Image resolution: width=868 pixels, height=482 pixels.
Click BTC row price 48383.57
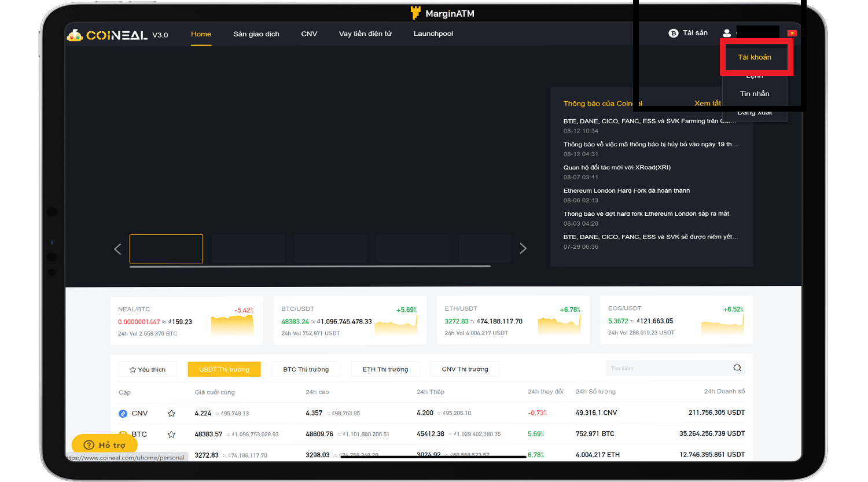[x=208, y=434]
